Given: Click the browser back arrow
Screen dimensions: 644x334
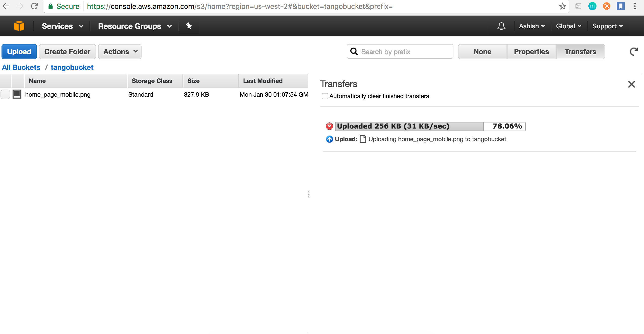Looking at the screenshot, I should pyautogui.click(x=6, y=6).
